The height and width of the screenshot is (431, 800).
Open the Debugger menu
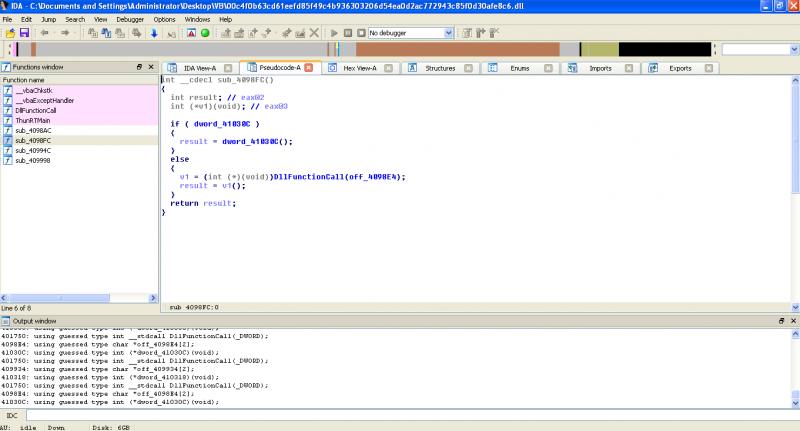[x=130, y=19]
